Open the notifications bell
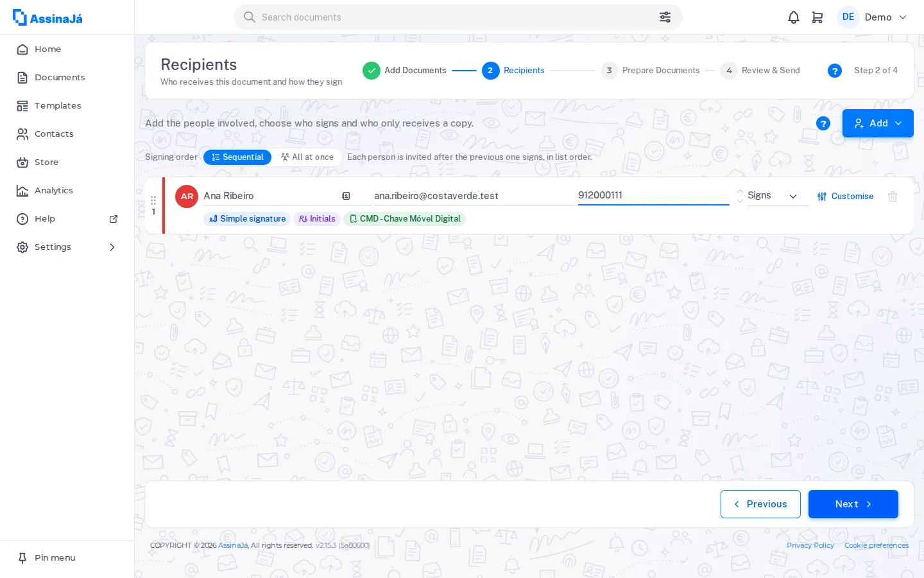Screen dimensions: 924x578 click(794, 17)
